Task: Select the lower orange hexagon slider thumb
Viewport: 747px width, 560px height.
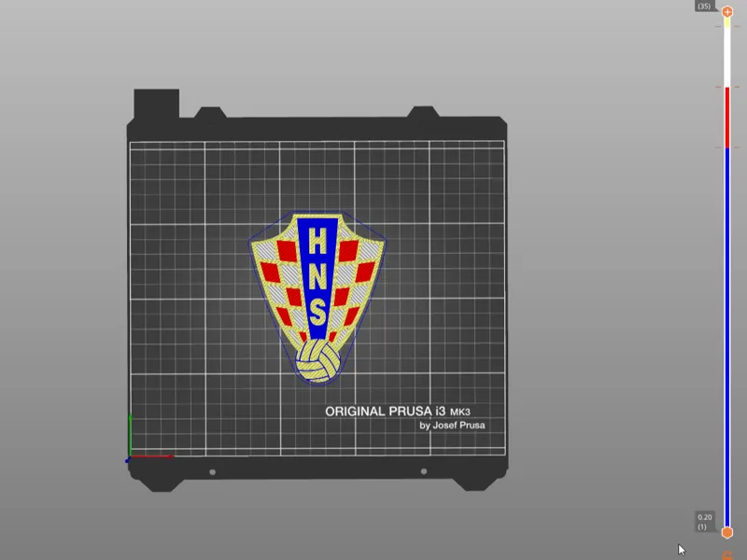Action: tap(727, 532)
